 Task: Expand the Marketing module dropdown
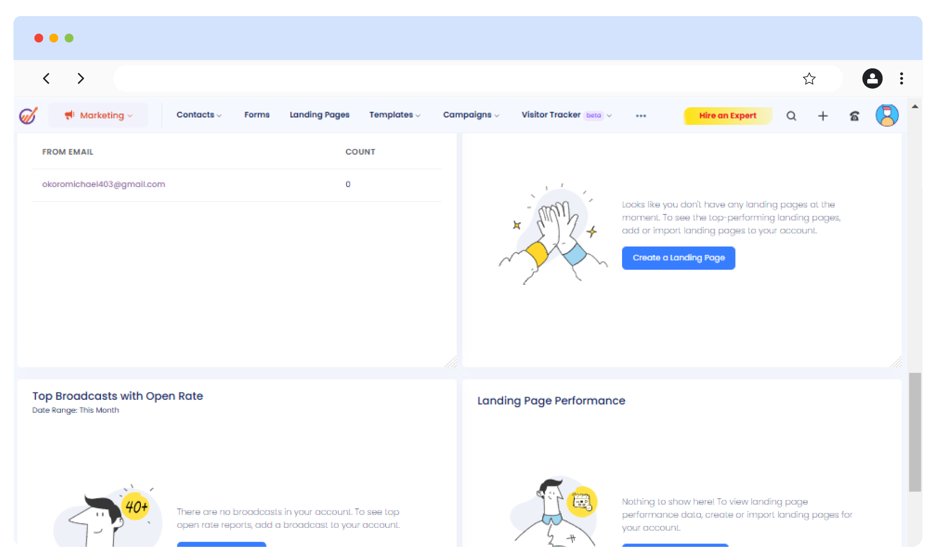pos(98,116)
